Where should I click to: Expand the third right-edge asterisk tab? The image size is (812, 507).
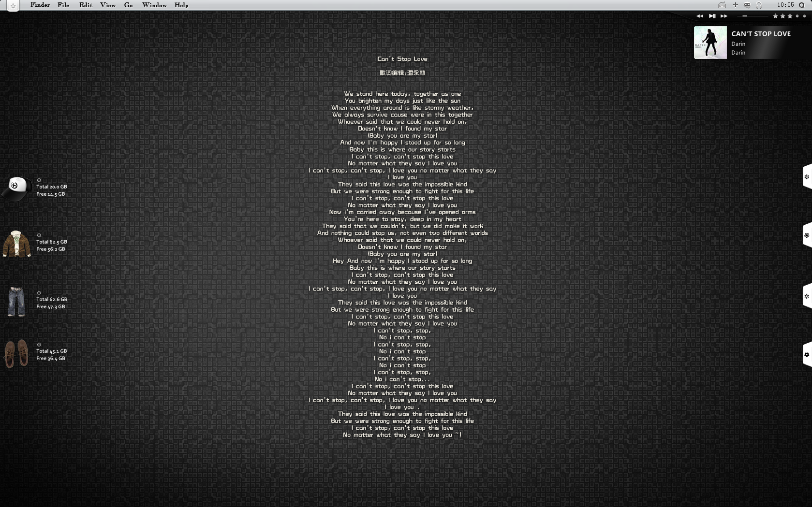point(807,296)
